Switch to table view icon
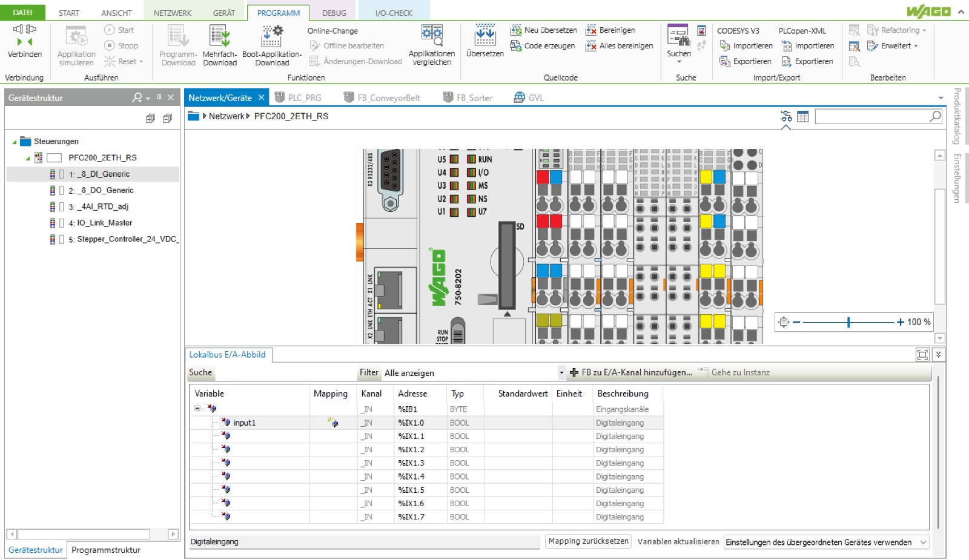Screen dimensions: 969x560 click(802, 116)
